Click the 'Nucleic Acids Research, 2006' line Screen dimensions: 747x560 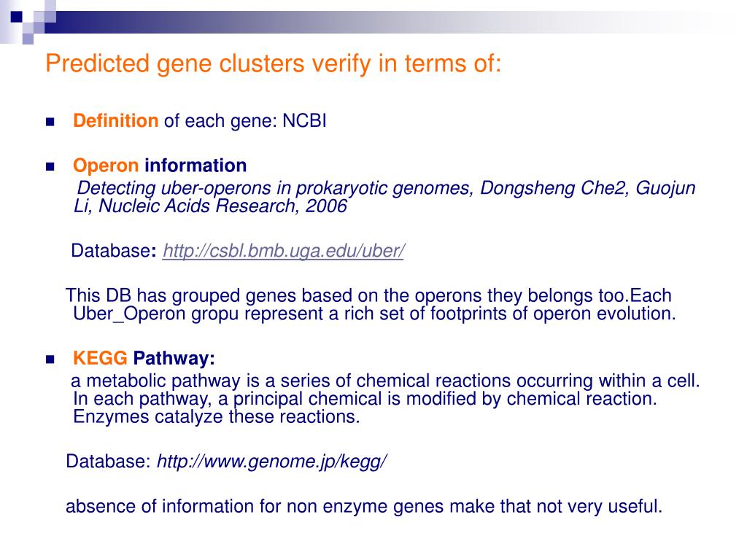[222, 206]
